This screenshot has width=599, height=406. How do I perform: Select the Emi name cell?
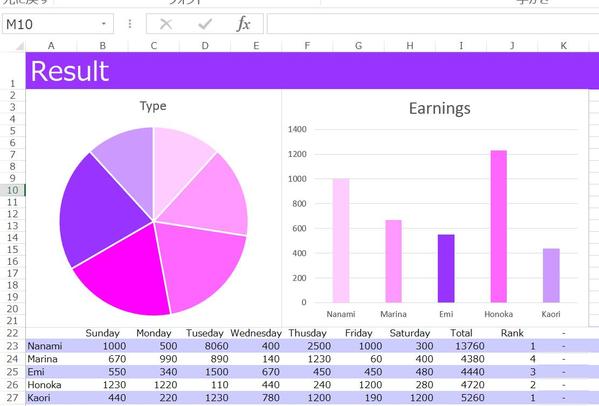click(51, 372)
